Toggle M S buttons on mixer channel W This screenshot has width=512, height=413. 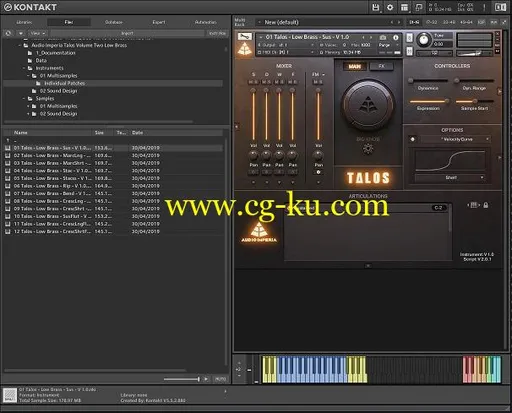point(279,82)
